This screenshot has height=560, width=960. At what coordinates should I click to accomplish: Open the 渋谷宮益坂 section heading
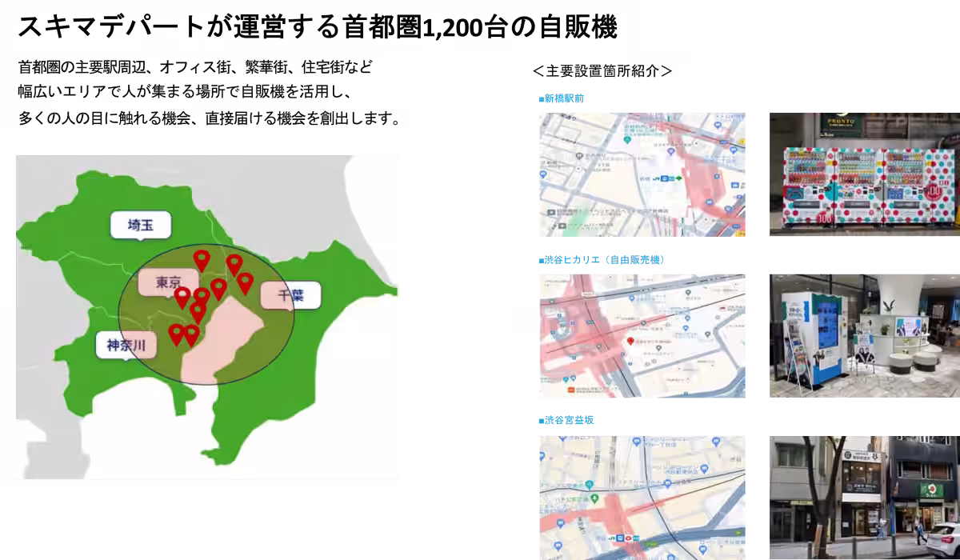coord(566,420)
